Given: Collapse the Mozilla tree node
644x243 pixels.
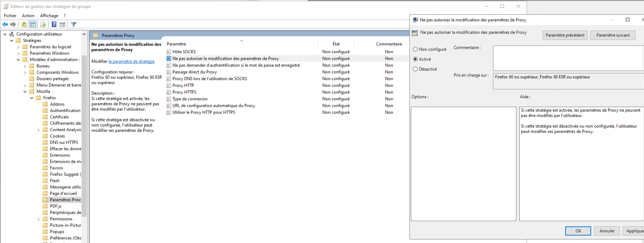Looking at the screenshot, I should pyautogui.click(x=25, y=92).
